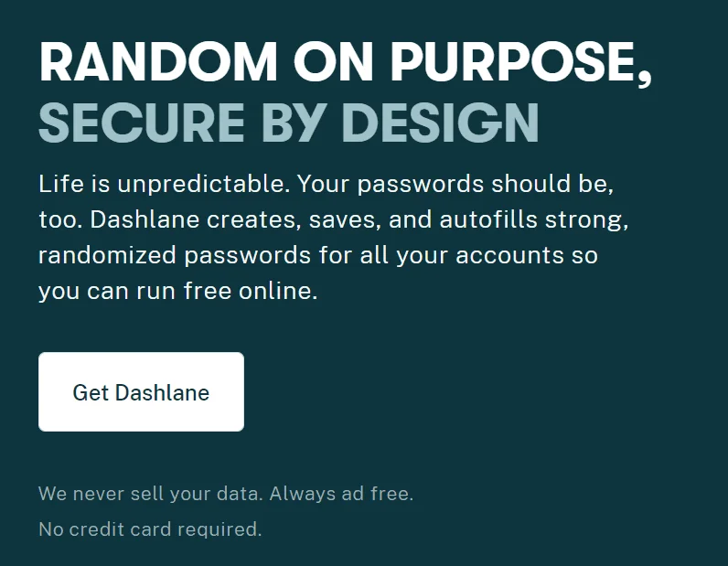
Task: Click the "Life is unpredictable." sentence
Action: coord(165,184)
